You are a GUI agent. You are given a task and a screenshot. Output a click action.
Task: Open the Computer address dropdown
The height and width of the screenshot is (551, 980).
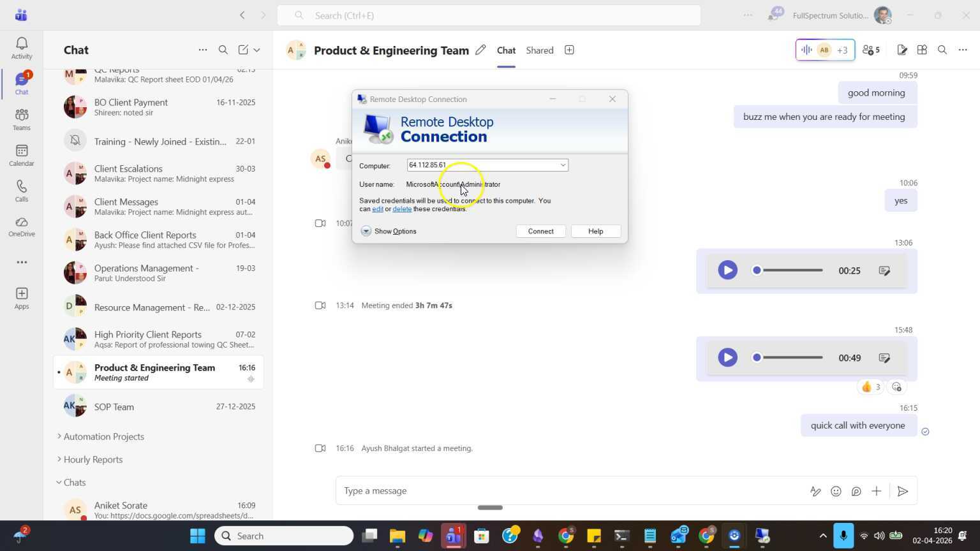point(563,165)
